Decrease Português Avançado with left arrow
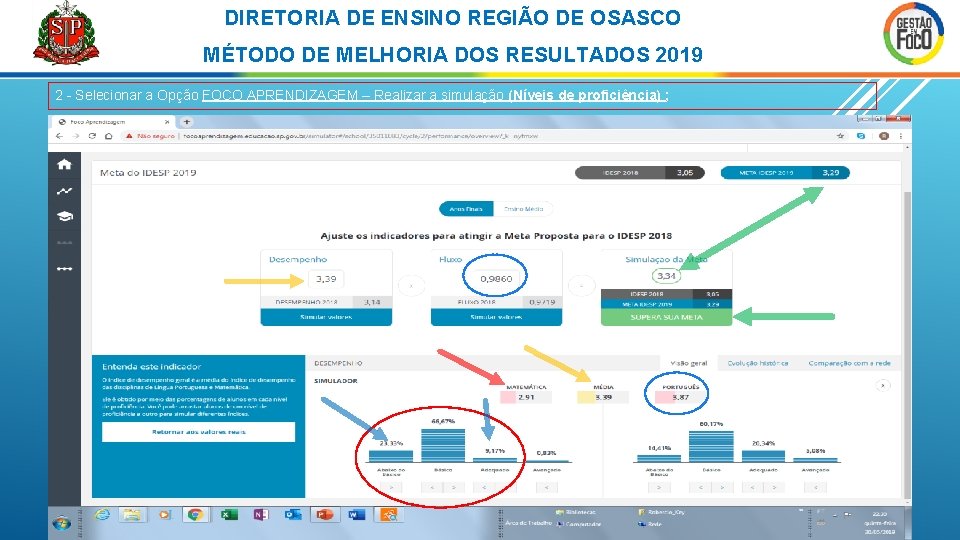Viewport: 960px width, 540px height. 816,487
